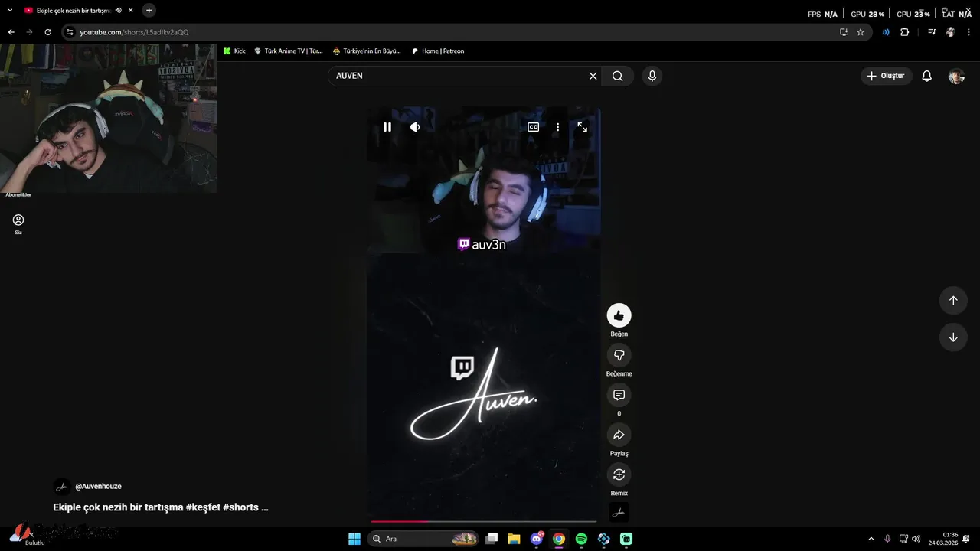This screenshot has height=551, width=980.
Task: Open the system tray volume control
Action: pyautogui.click(x=916, y=539)
